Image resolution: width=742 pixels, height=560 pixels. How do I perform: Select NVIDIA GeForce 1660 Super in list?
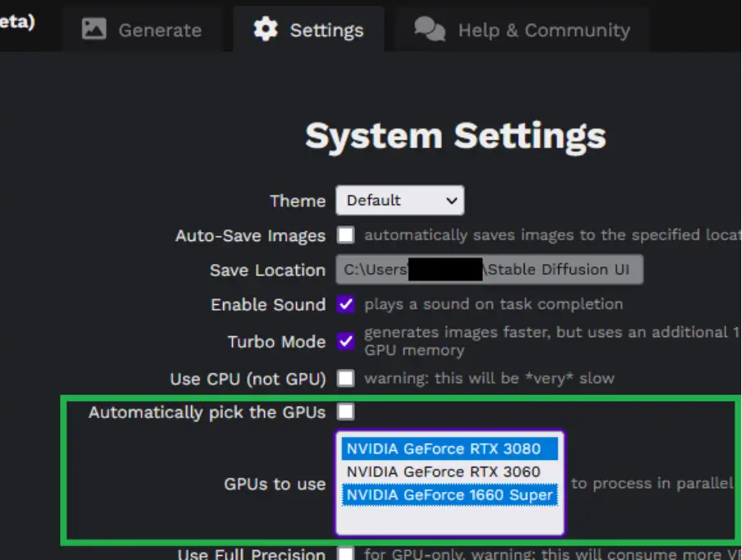tap(449, 495)
